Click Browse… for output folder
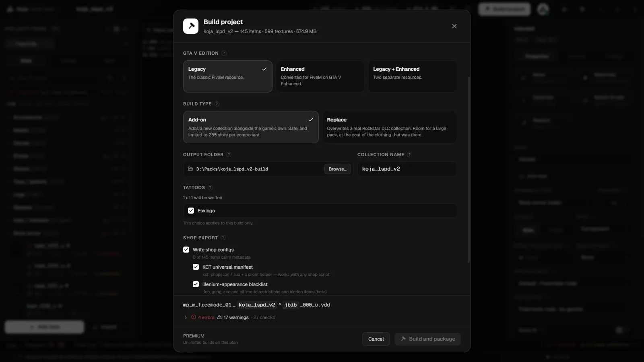644x362 pixels. pos(338,169)
